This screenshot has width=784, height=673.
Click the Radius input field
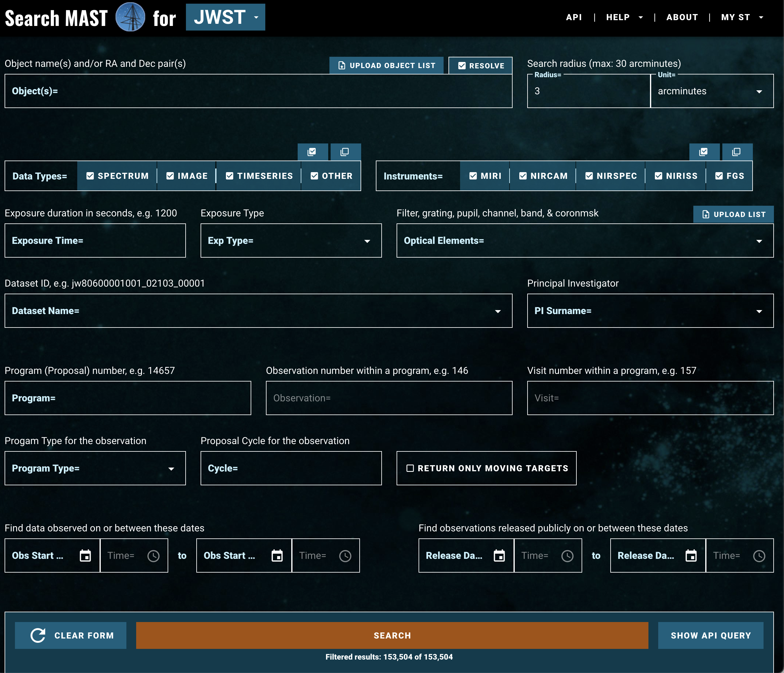pos(589,91)
